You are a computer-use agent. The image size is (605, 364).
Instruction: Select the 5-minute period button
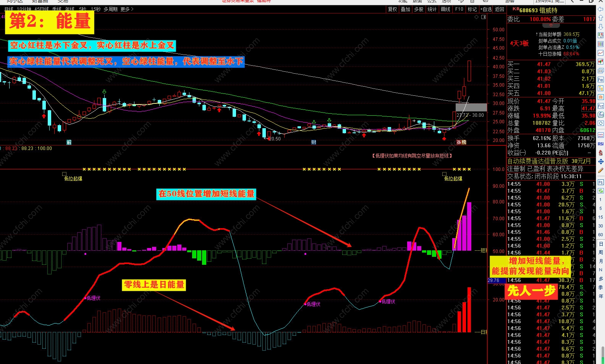pyautogui.click(x=600, y=208)
